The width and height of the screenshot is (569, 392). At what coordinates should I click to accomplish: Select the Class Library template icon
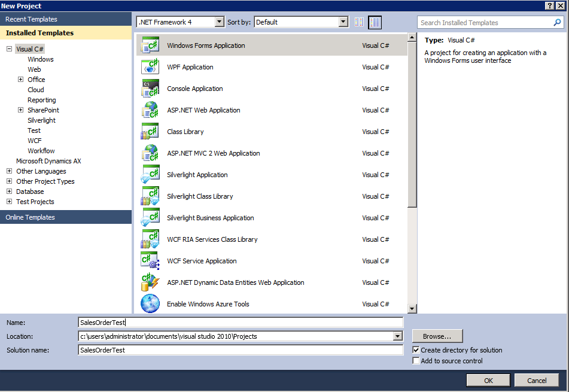[150, 132]
